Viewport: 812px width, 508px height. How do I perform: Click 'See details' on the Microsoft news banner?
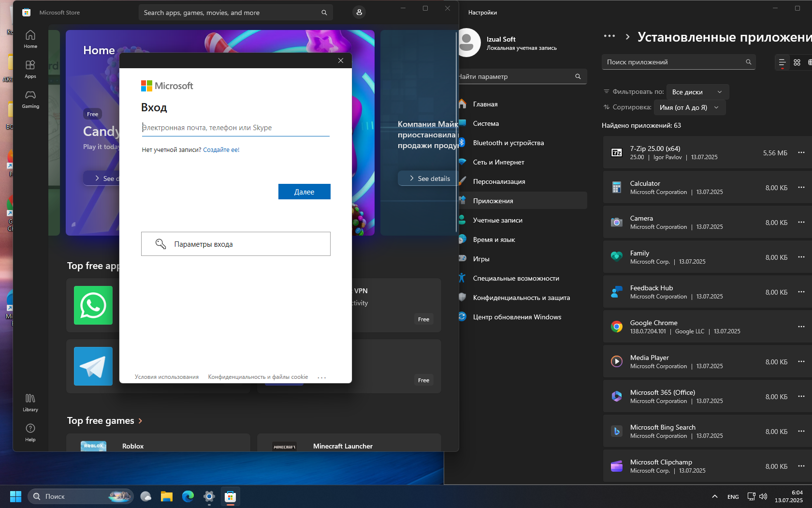coord(429,179)
